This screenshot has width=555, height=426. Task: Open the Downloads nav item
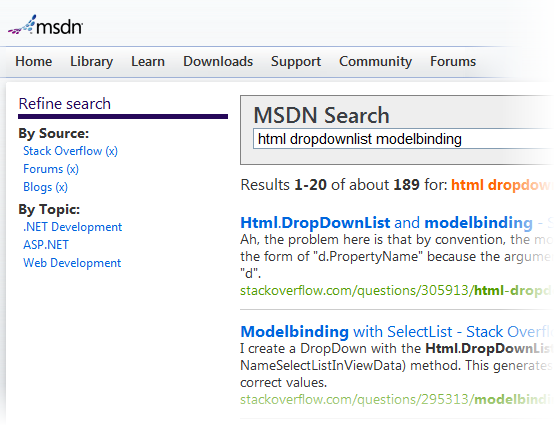click(218, 62)
